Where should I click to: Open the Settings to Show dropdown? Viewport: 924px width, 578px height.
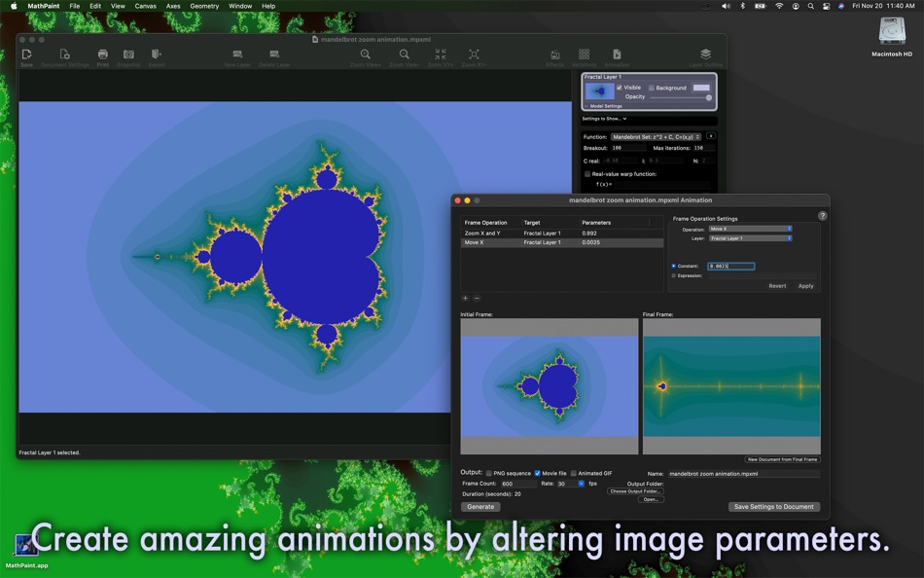click(x=604, y=119)
